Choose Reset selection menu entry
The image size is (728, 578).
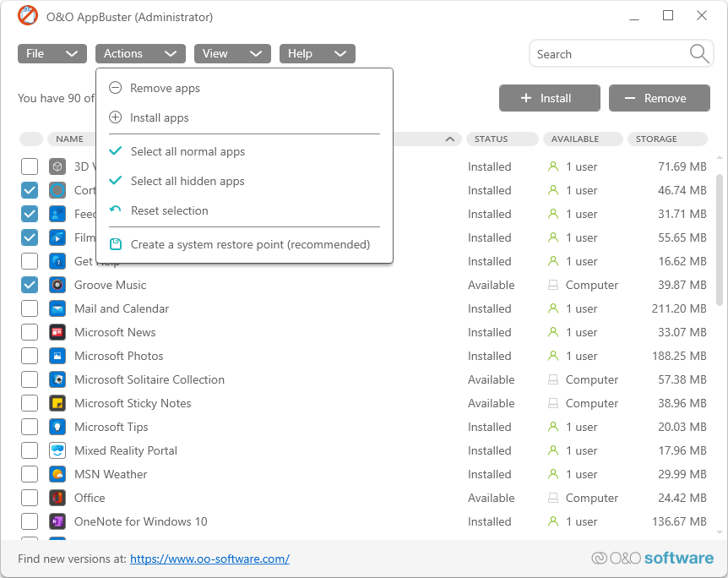[x=244, y=210]
